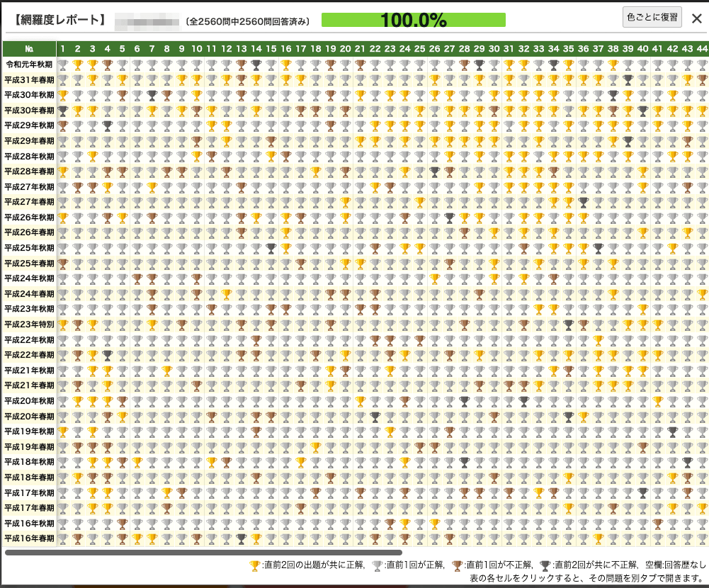709x588 pixels.
Task: Click the No. column header cell
Action: (29, 48)
